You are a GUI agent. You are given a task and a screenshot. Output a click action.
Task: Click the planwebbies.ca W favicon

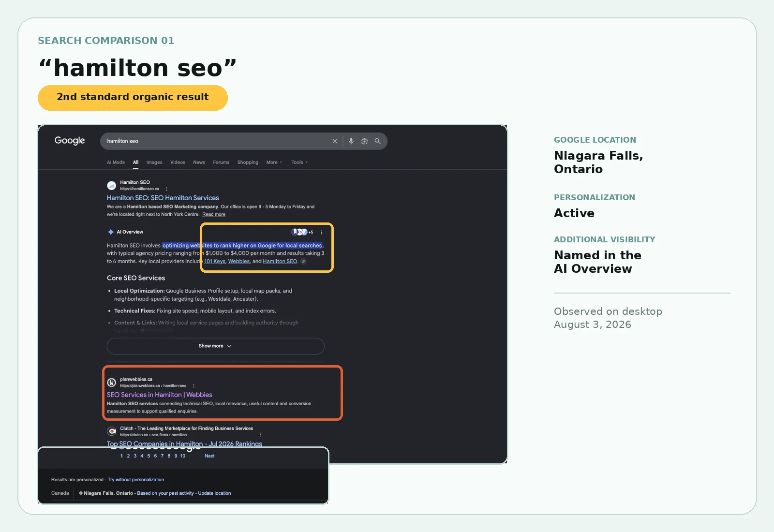pyautogui.click(x=111, y=383)
